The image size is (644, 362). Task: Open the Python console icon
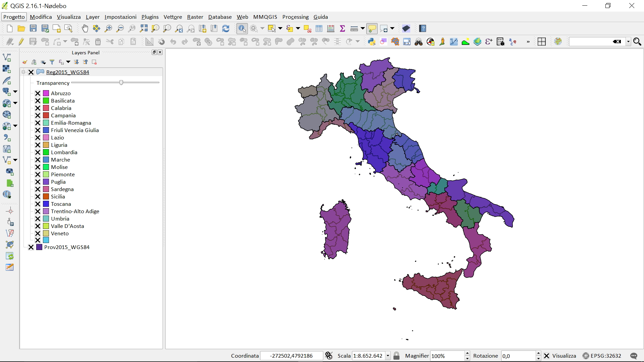pyautogui.click(x=371, y=42)
